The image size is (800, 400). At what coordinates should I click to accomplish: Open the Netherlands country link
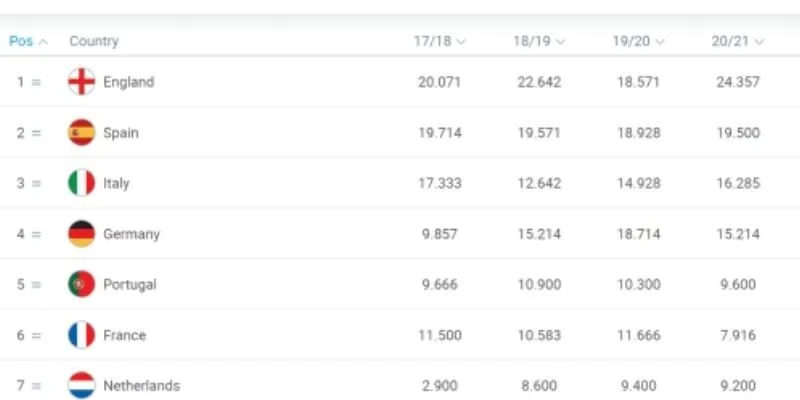(141, 385)
